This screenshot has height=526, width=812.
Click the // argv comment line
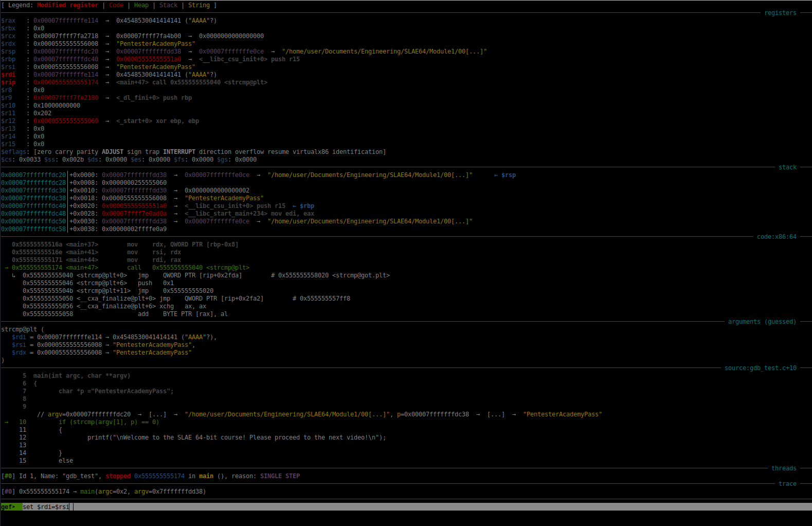click(319, 414)
